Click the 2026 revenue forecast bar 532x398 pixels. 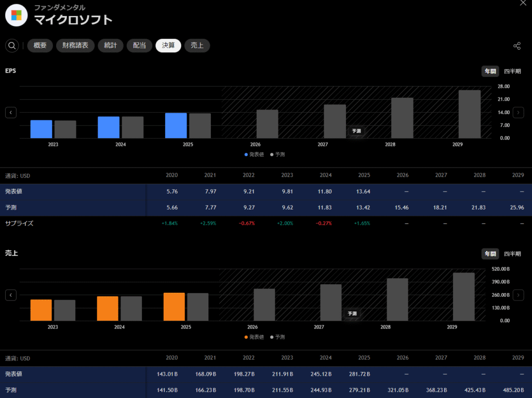[264, 305]
